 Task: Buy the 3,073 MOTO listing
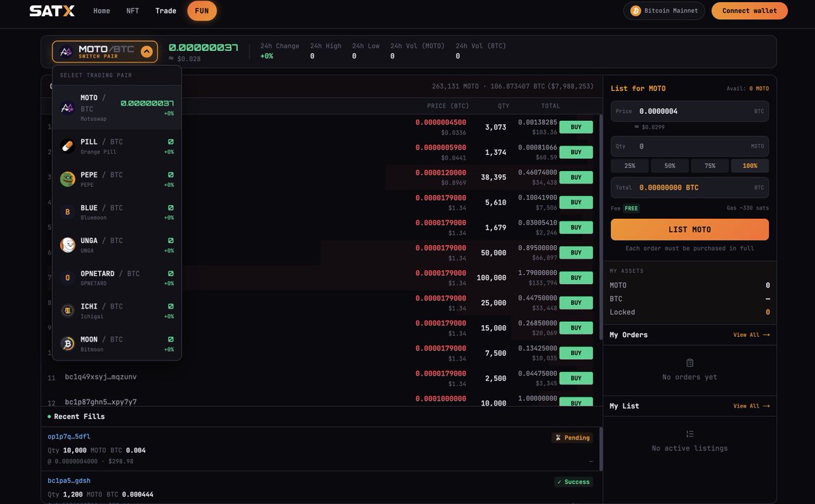(576, 127)
